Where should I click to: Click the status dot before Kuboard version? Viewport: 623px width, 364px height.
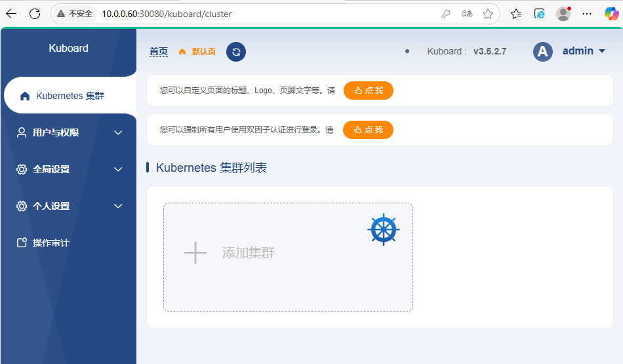(407, 51)
